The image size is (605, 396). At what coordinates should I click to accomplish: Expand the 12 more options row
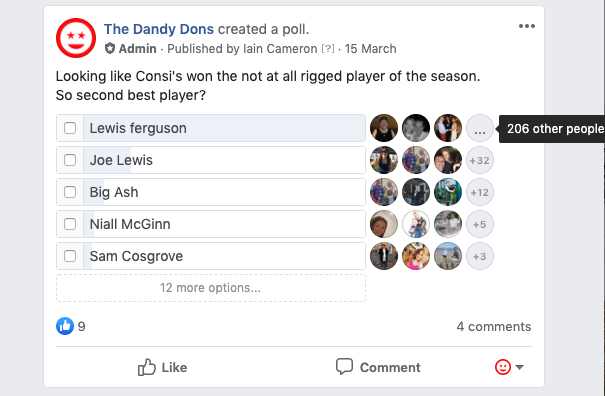click(211, 288)
